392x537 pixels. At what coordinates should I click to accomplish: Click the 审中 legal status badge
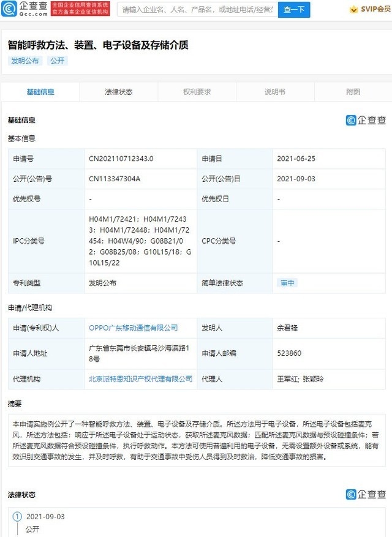tap(287, 283)
